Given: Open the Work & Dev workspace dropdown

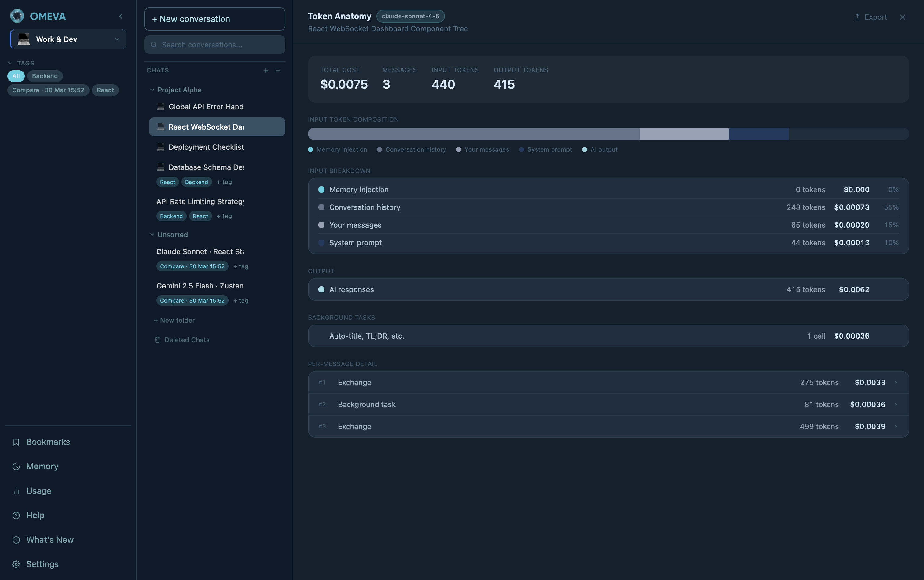Looking at the screenshot, I should click(x=68, y=39).
